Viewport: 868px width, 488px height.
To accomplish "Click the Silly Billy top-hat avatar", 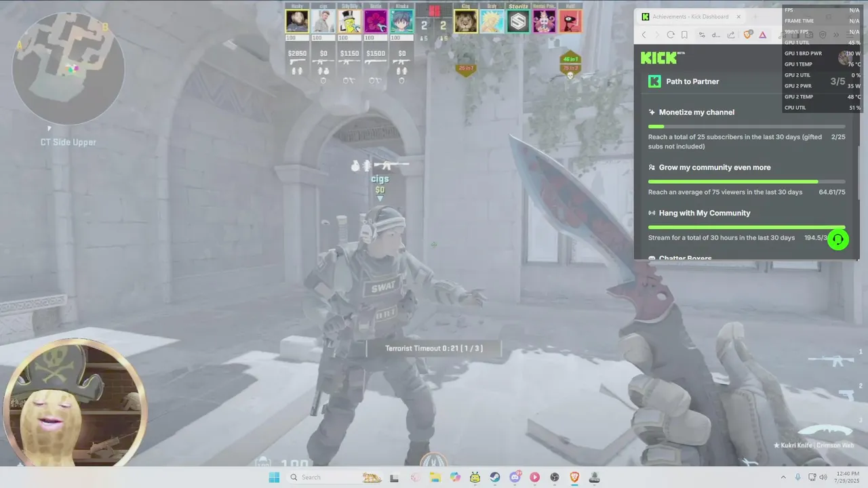I will (x=349, y=21).
